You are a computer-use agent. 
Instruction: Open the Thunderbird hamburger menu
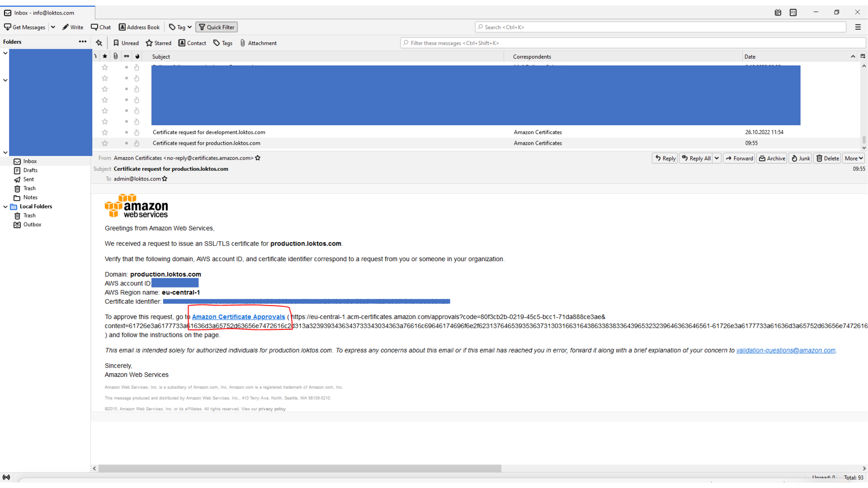(x=858, y=27)
